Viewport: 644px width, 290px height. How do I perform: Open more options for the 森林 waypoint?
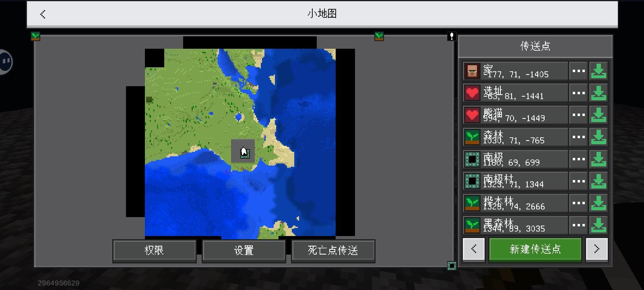(578, 137)
